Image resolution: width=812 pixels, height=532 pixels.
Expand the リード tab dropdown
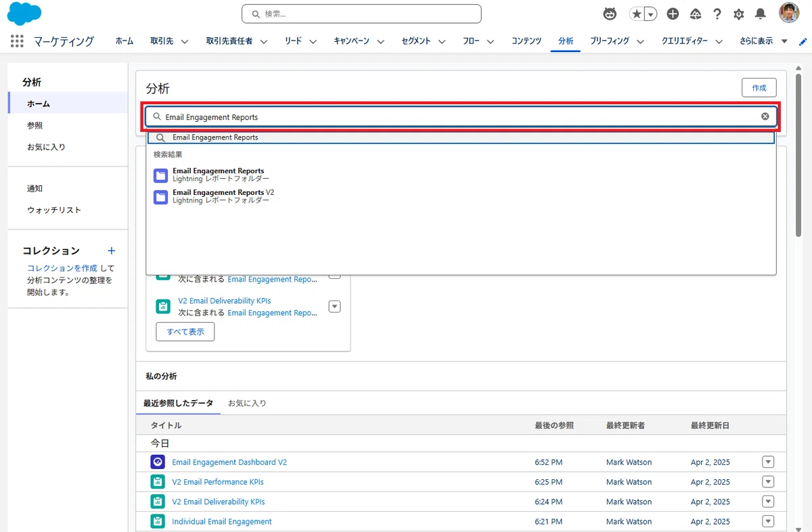[313, 41]
